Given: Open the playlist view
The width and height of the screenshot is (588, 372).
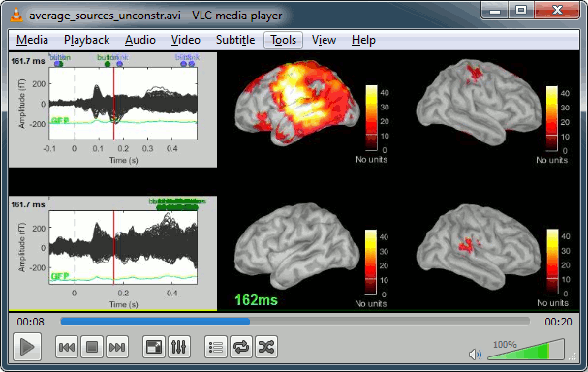Looking at the screenshot, I should (x=216, y=347).
